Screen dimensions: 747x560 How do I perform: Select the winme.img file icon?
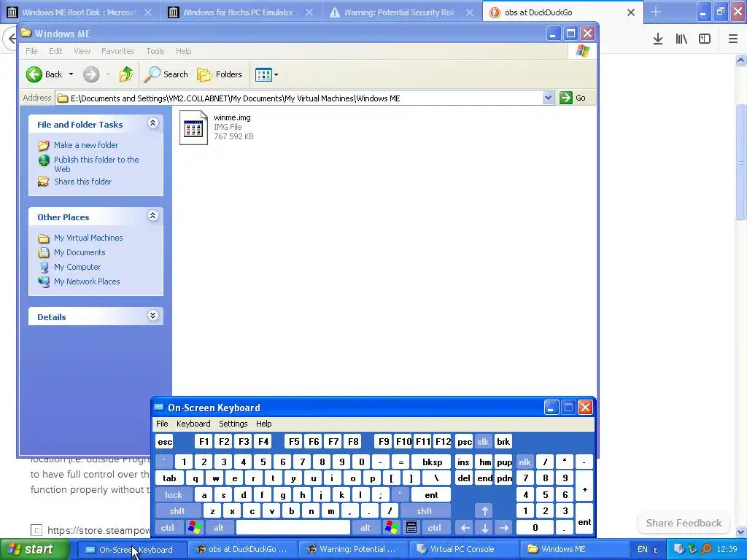(x=193, y=128)
